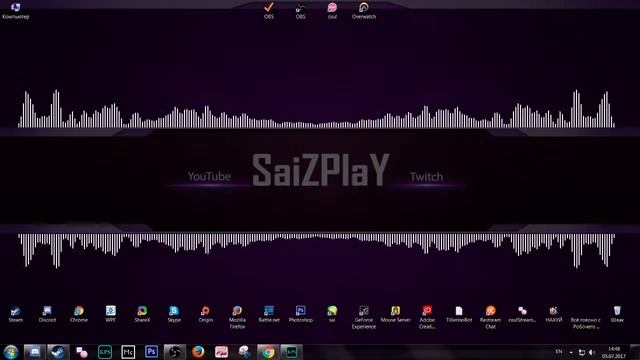Switch to Steam in the taskbar
The height and width of the screenshot is (360, 640).
coord(58,352)
